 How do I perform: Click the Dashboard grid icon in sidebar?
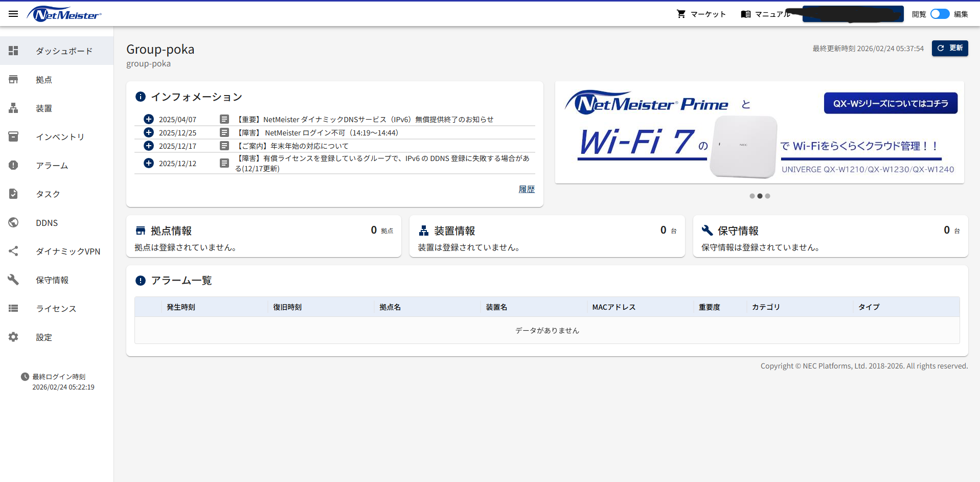tap(13, 51)
